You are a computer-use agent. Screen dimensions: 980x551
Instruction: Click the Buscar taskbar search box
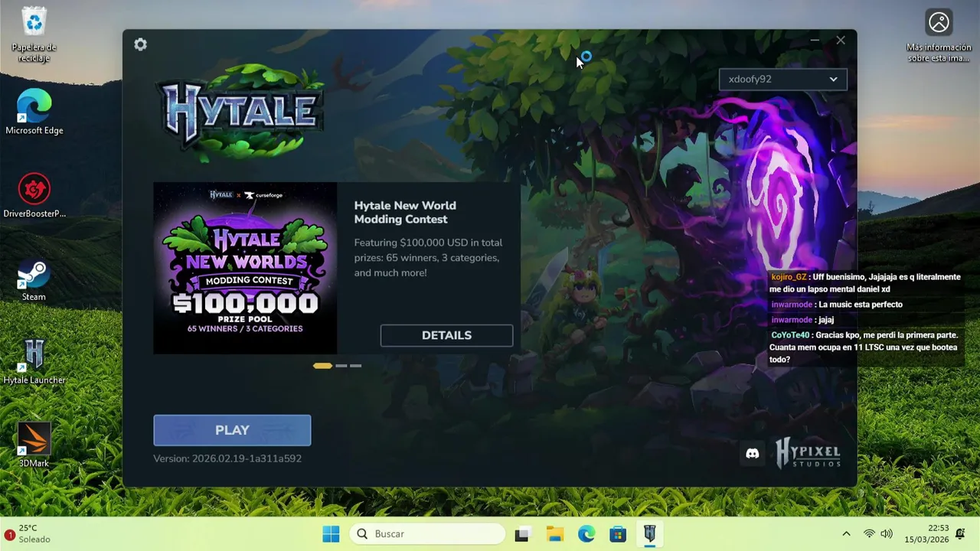[427, 534]
